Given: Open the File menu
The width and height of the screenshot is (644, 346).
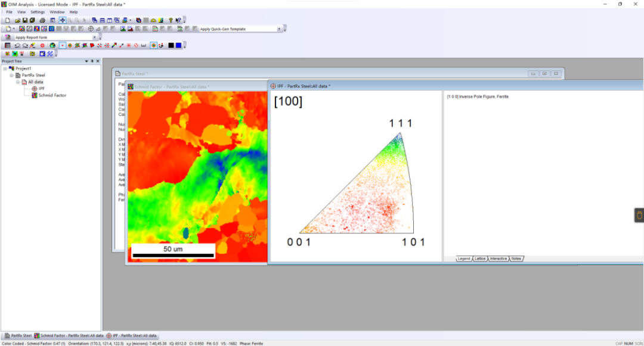Looking at the screenshot, I should (8, 11).
